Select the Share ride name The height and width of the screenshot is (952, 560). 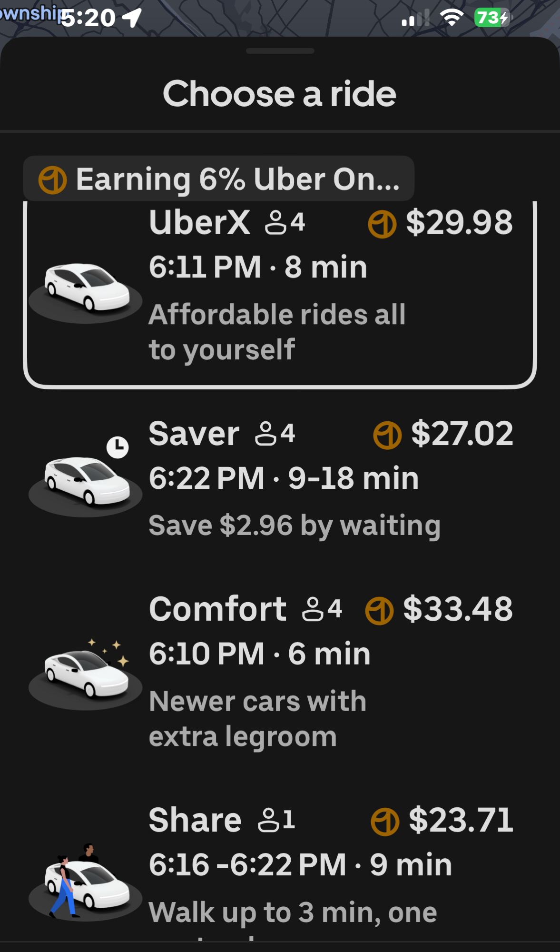coord(195,820)
